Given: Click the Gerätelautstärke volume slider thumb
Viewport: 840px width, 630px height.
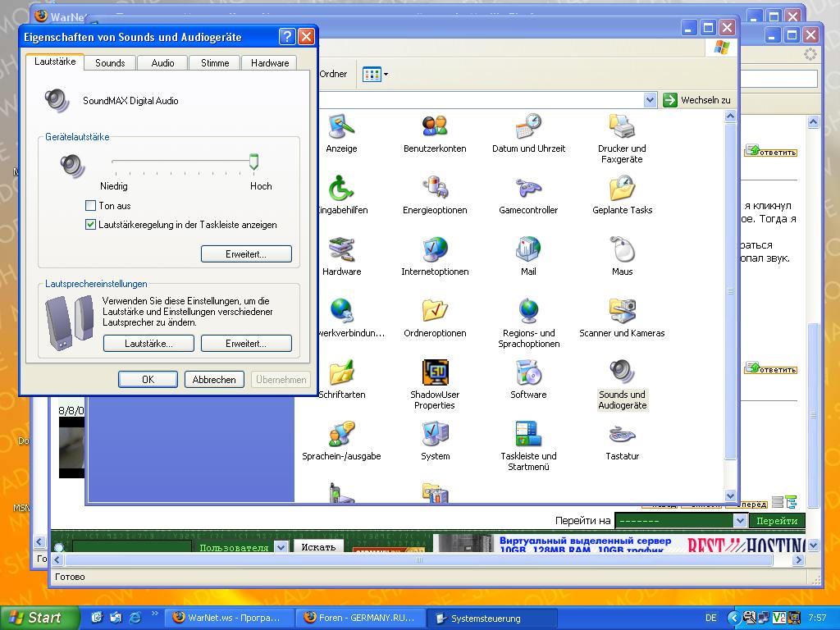Looking at the screenshot, I should coord(254,162).
